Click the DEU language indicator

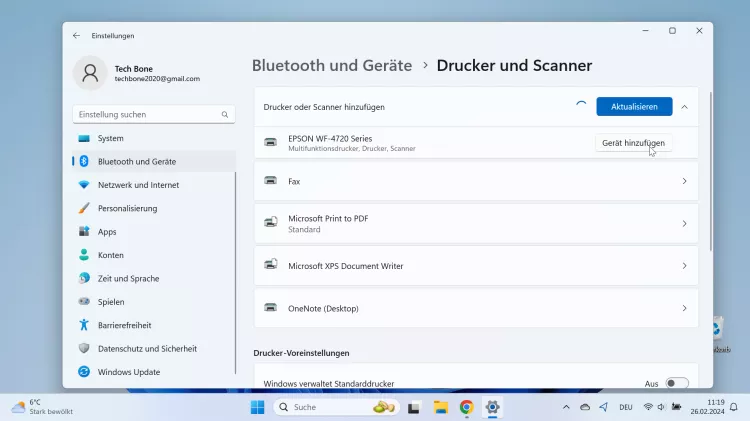point(626,407)
